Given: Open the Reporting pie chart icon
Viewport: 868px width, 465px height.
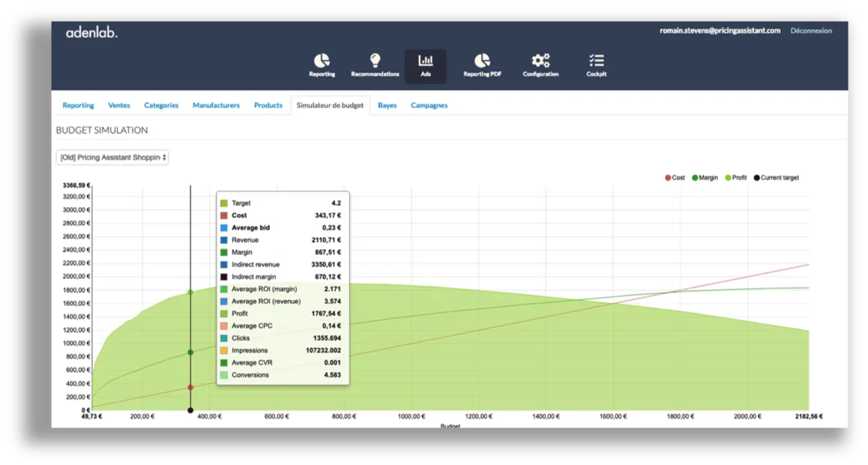Looking at the screenshot, I should coord(322,65).
